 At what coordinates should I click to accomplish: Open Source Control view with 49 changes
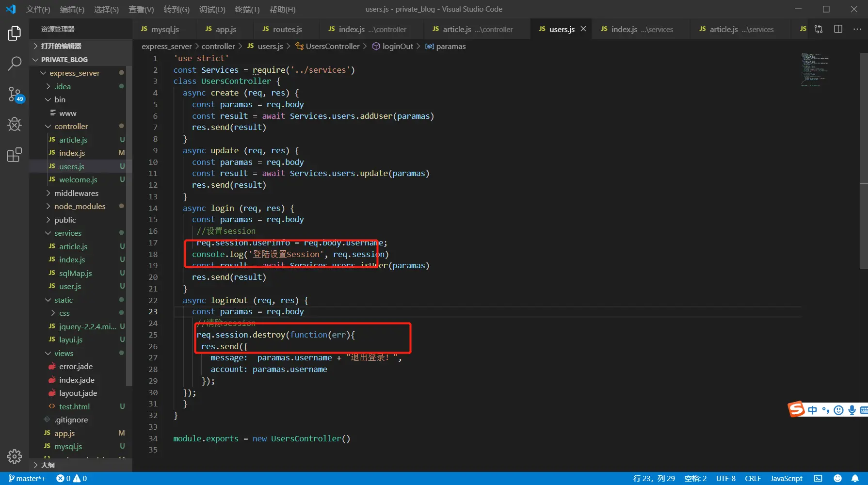coord(15,94)
